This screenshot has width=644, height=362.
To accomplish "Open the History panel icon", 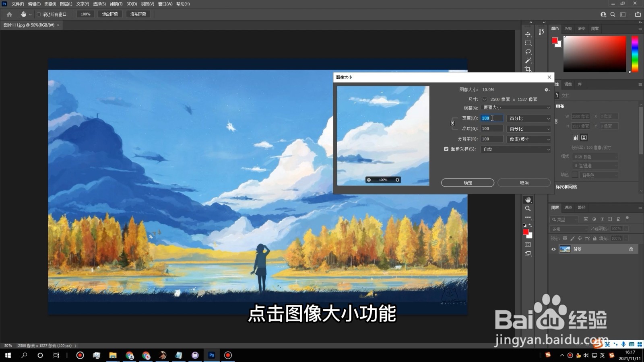I will click(x=541, y=32).
